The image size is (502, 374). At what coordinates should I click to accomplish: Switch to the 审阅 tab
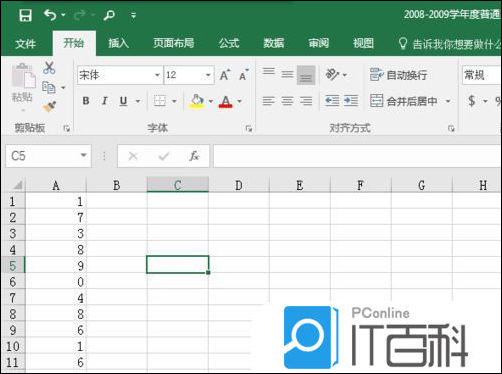318,43
